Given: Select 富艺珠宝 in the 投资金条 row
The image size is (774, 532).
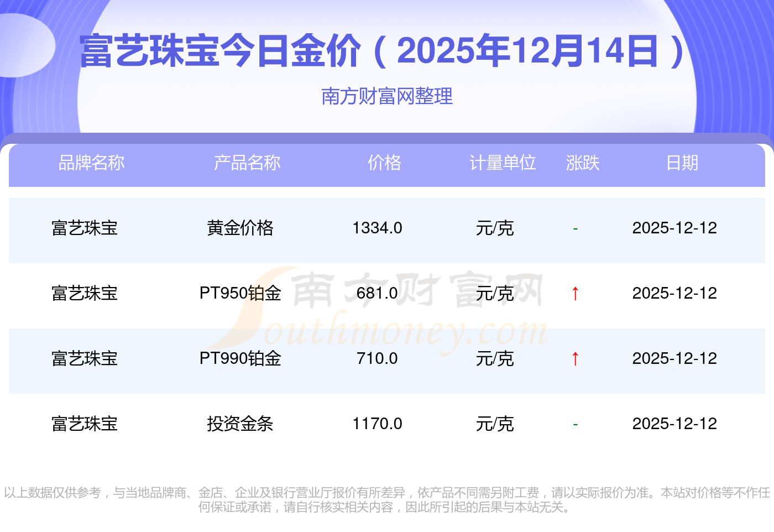Looking at the screenshot, I should point(85,424).
